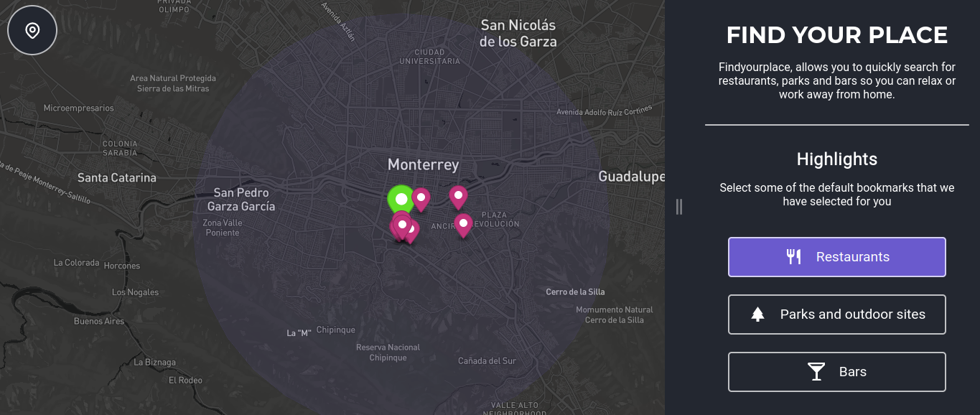980x415 pixels.
Task: Select the large green location marker
Action: pos(401,199)
